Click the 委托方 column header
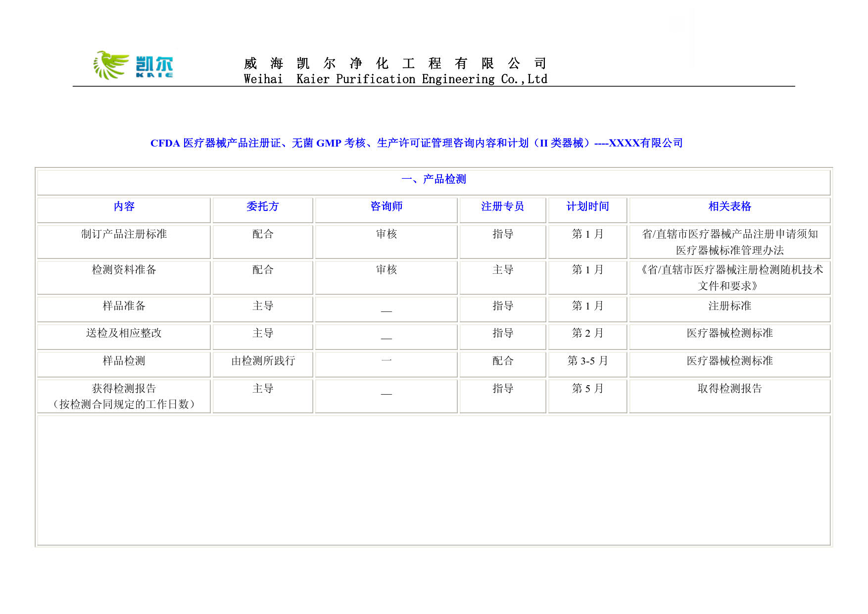Screen dimensions: 868x614 tap(262, 206)
